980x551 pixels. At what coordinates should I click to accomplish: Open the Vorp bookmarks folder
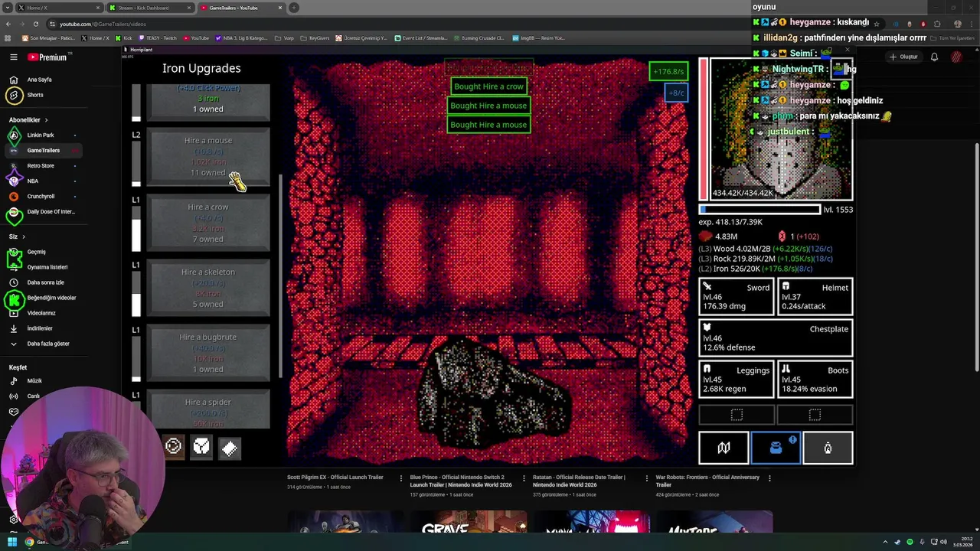(x=284, y=37)
